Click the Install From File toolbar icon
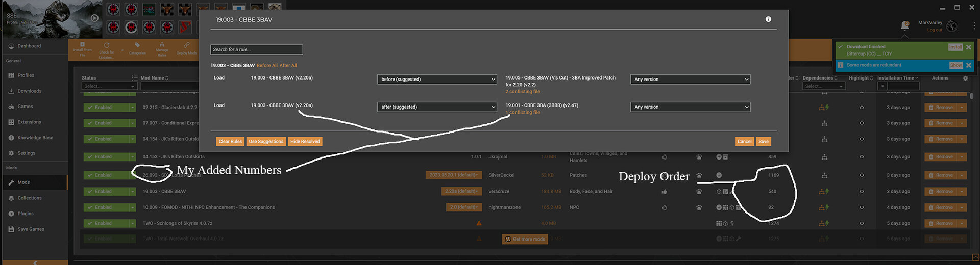This screenshot has width=980, height=265. [x=82, y=49]
